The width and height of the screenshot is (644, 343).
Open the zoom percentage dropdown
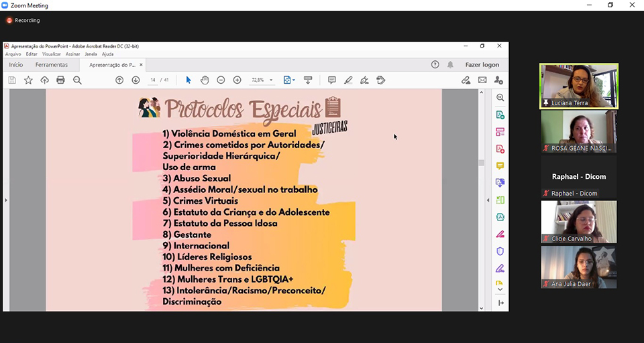pyautogui.click(x=271, y=80)
